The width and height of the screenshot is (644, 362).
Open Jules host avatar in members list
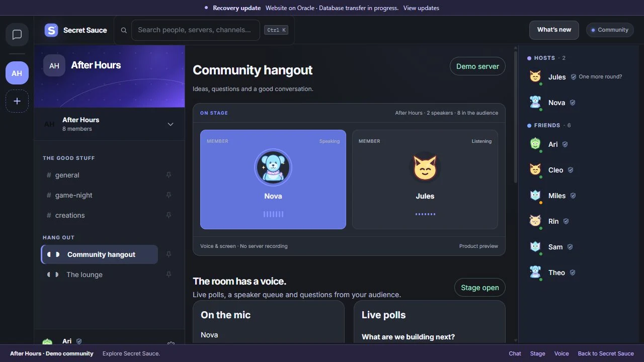pyautogui.click(x=535, y=77)
